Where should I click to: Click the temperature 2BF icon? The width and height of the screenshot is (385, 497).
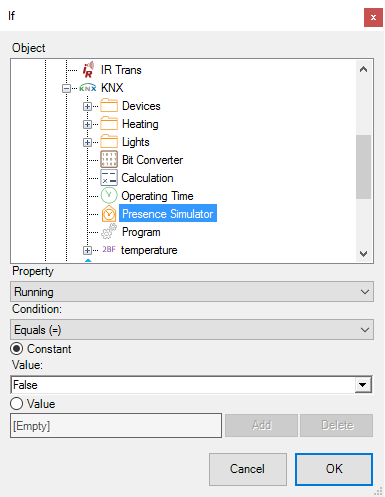tap(109, 249)
